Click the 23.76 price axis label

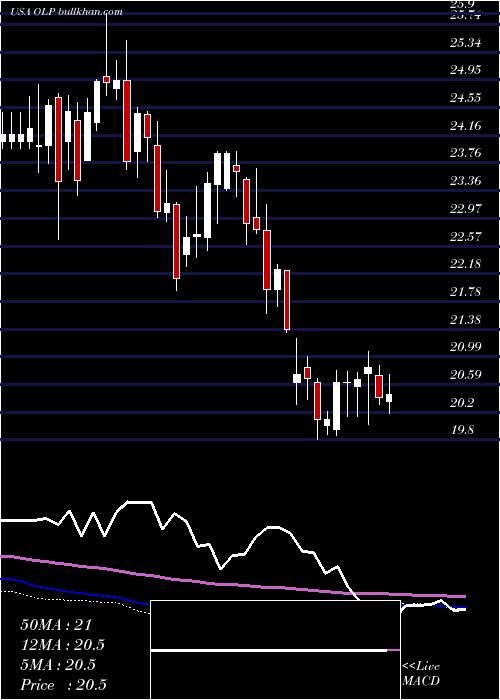(466, 153)
